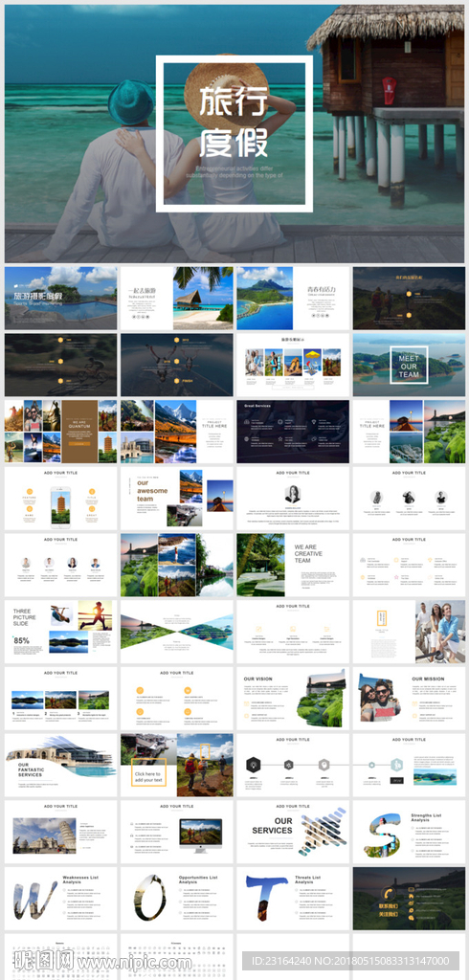
Task: Click the 85% figure on the three picture slide
Action: click(x=22, y=640)
